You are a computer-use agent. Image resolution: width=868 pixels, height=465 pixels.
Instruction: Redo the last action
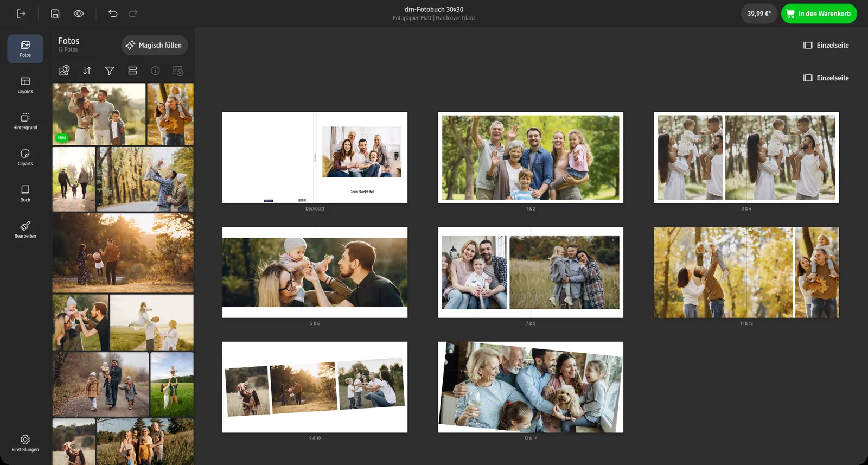(133, 14)
